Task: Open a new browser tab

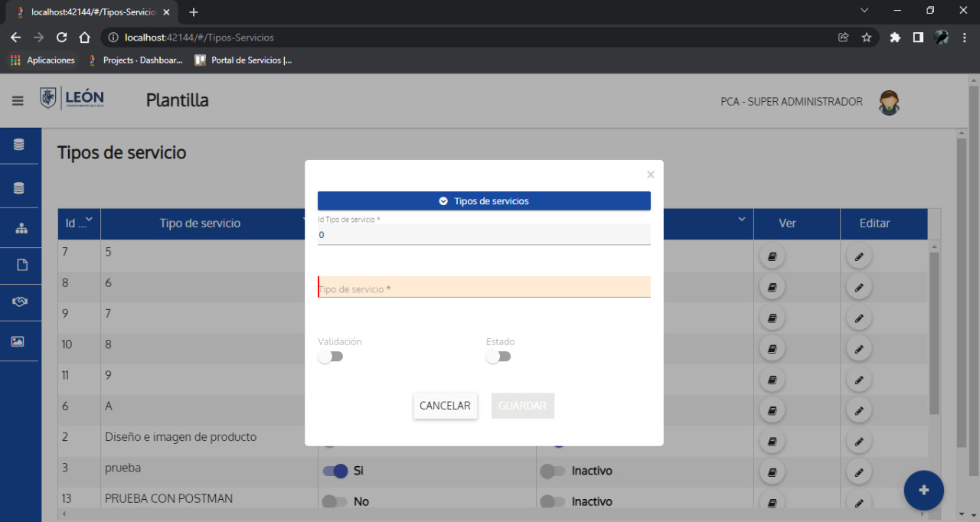Action: 194,11
